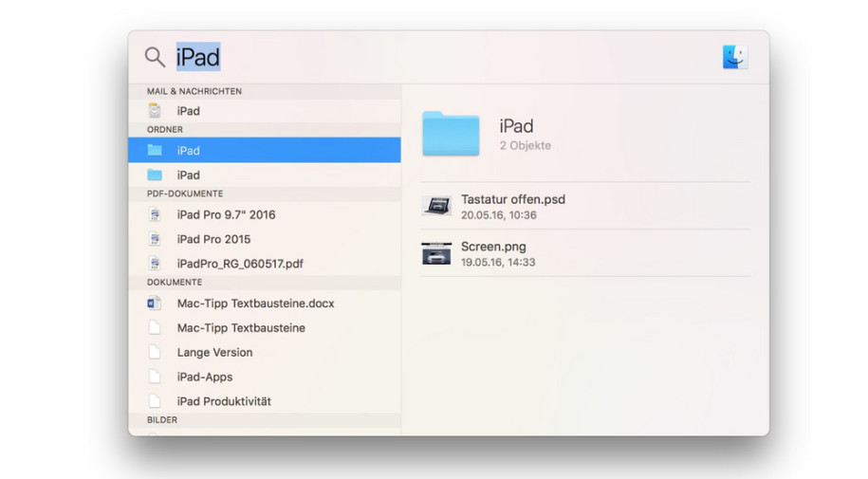Click the iPad title in preview pane
The height and width of the screenshot is (479, 868).
point(516,126)
